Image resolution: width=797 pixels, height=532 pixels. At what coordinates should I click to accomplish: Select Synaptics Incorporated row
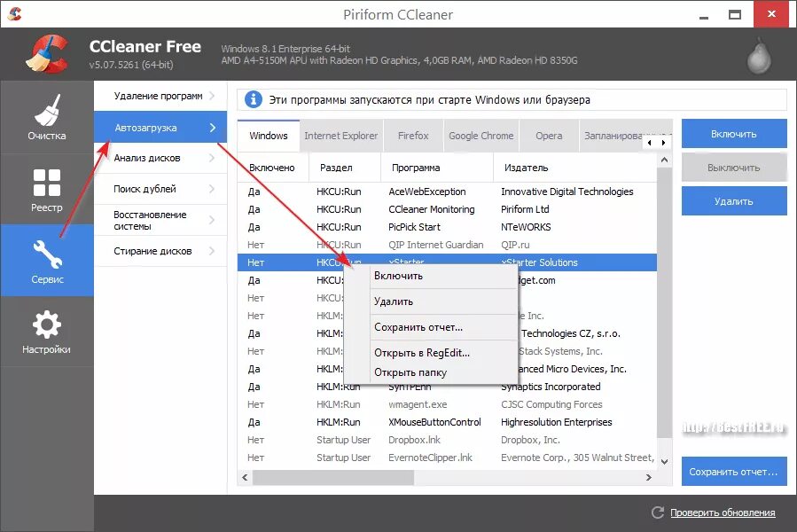click(x=448, y=387)
